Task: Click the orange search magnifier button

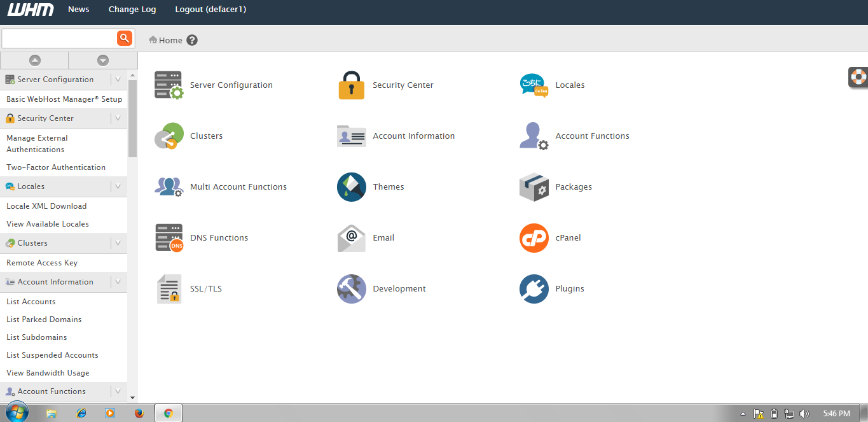Action: coord(125,38)
